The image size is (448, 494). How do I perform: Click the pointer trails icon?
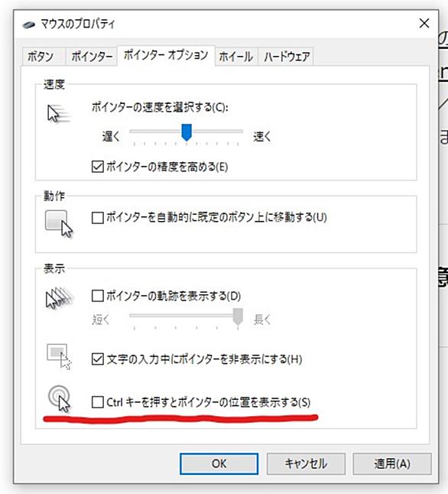59,297
